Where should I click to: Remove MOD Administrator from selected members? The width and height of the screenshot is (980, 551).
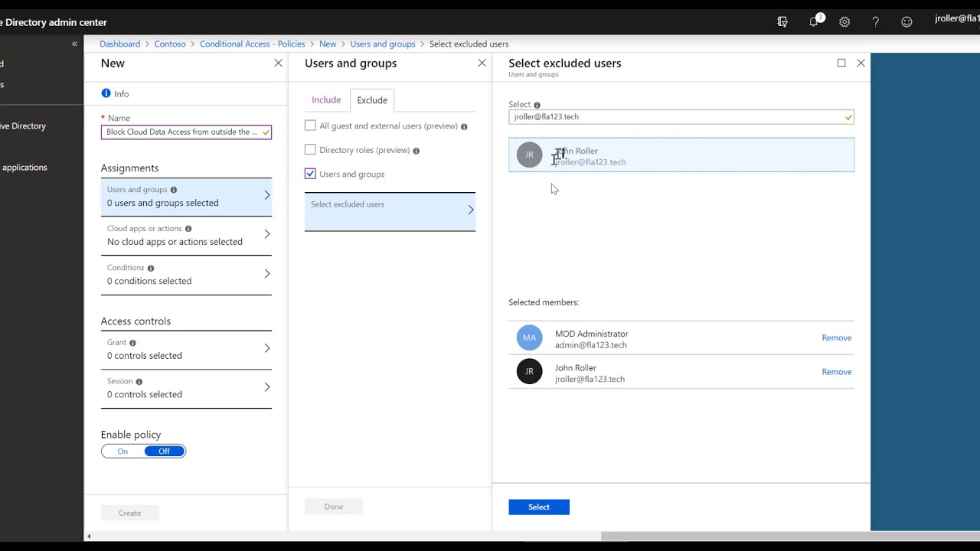pos(836,337)
